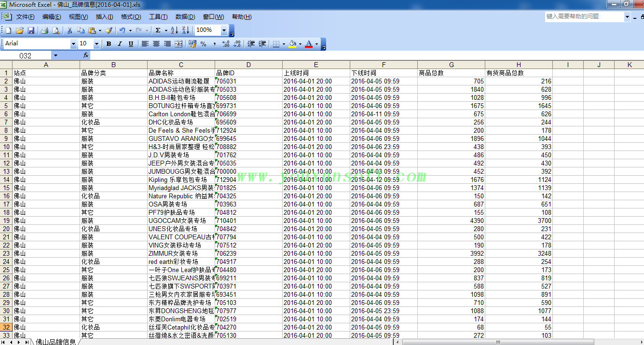Click the insert function fx icon
The height and width of the screenshot is (345, 644).
pyautogui.click(x=85, y=55)
